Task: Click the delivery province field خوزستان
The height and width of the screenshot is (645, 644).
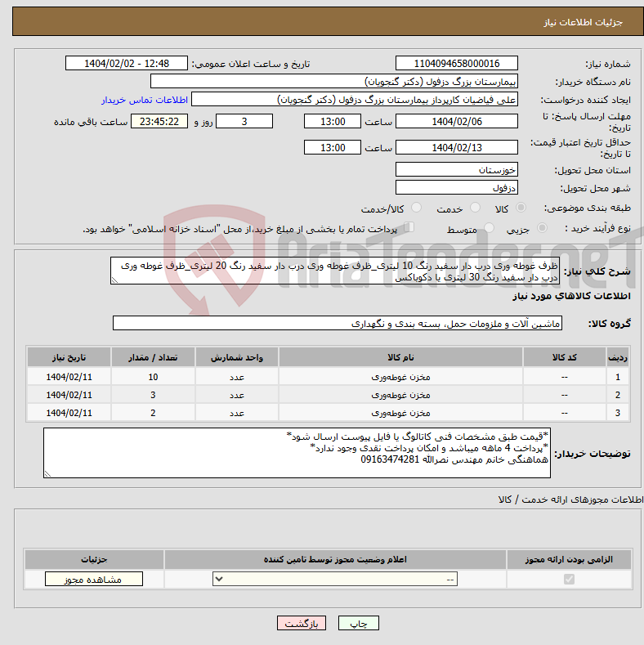Action: pos(457,169)
